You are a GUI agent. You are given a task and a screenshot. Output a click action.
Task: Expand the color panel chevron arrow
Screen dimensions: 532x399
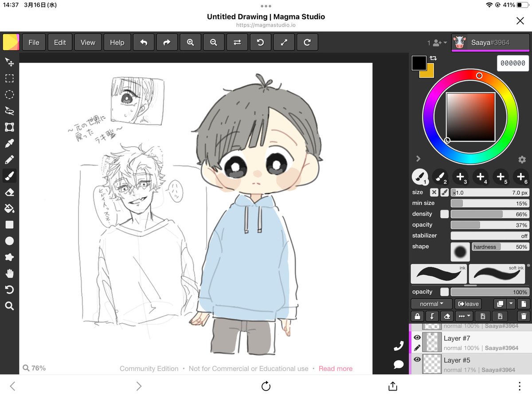point(418,159)
